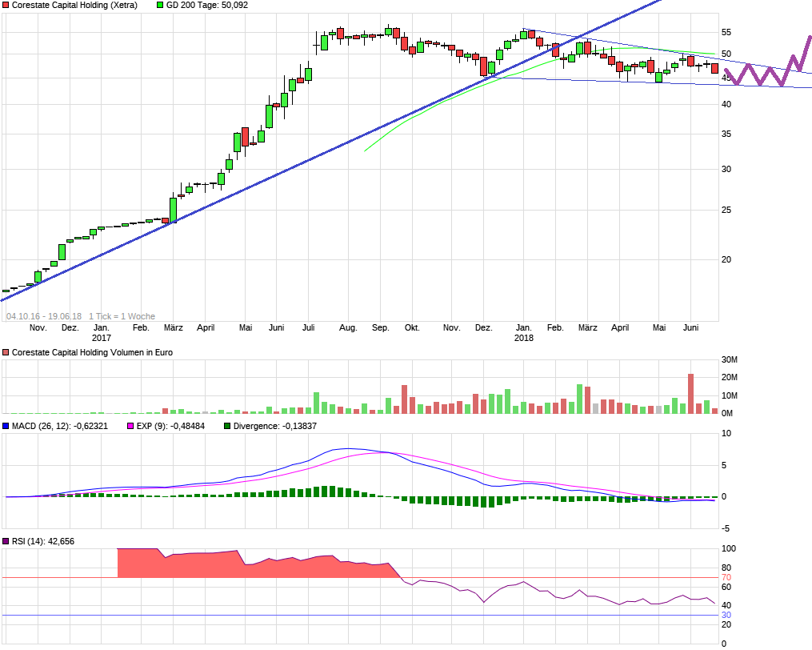The width and height of the screenshot is (812, 650).
Task: Click the red Corestate Capital Holding legend swatch
Action: (6, 5)
